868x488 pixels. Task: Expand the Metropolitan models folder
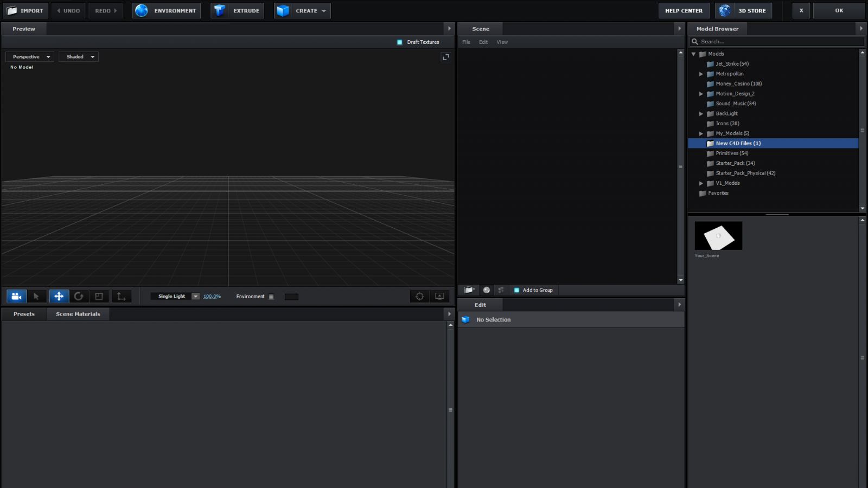(701, 74)
